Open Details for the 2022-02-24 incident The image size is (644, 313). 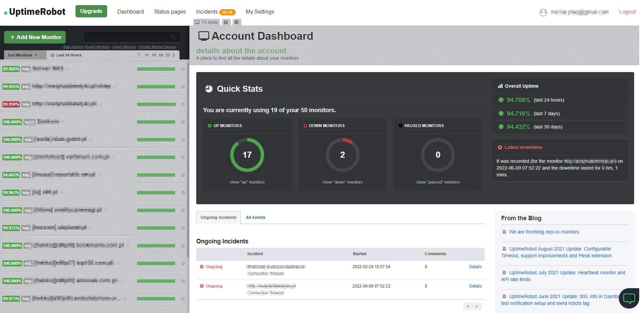click(x=475, y=267)
